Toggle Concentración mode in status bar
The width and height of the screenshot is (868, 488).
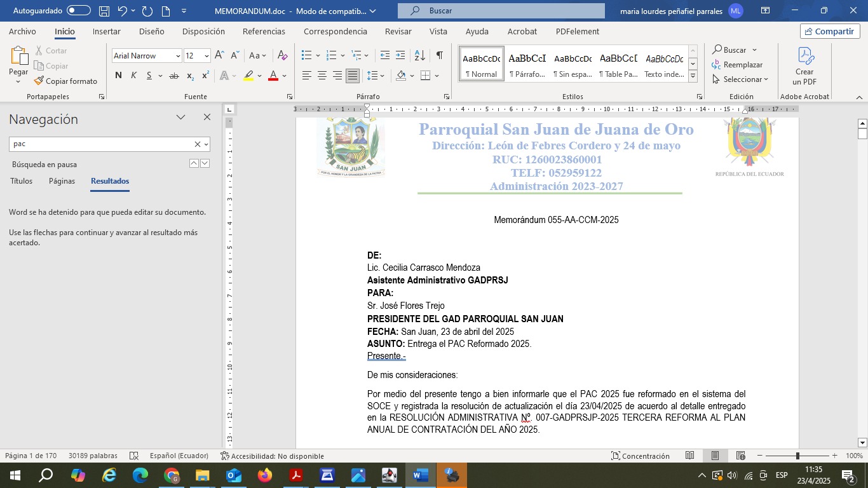pyautogui.click(x=640, y=456)
